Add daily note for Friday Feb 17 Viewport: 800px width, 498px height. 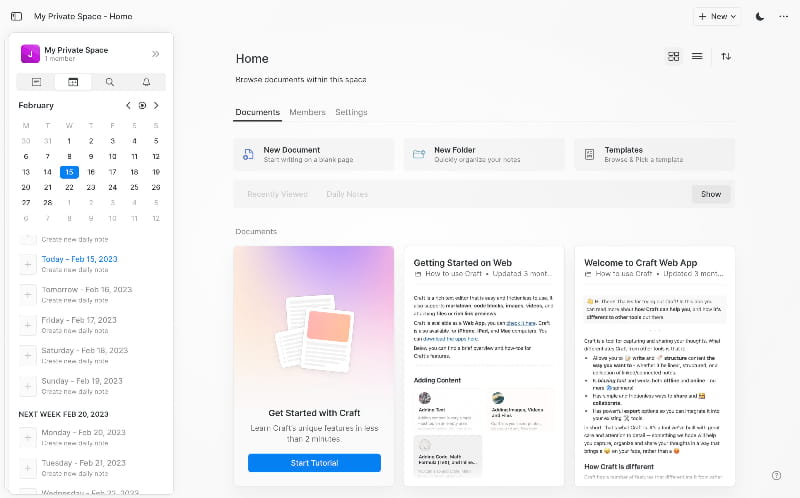[28, 325]
